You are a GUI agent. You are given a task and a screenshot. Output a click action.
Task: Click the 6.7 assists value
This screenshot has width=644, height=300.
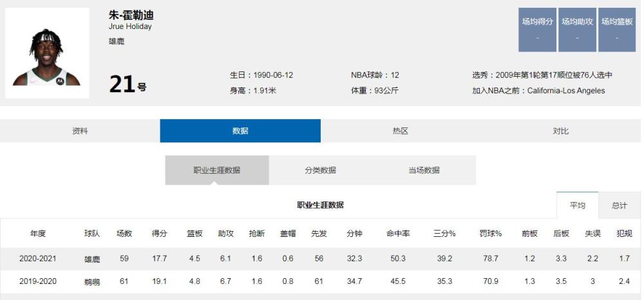pos(225,281)
